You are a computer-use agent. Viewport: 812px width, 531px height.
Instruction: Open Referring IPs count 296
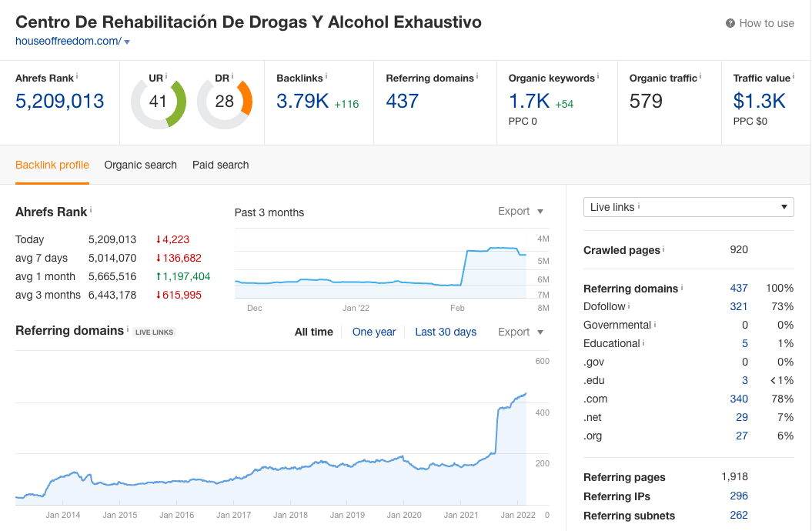click(738, 496)
